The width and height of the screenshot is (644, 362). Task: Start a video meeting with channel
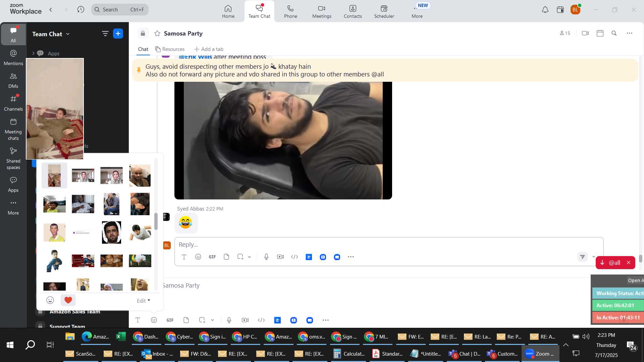[x=585, y=33]
